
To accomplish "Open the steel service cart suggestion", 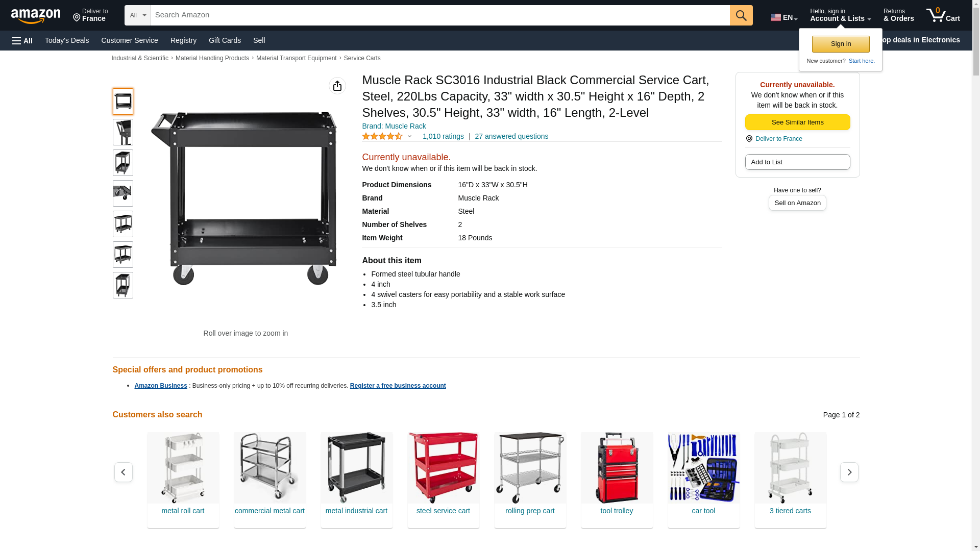I will tap(444, 480).
